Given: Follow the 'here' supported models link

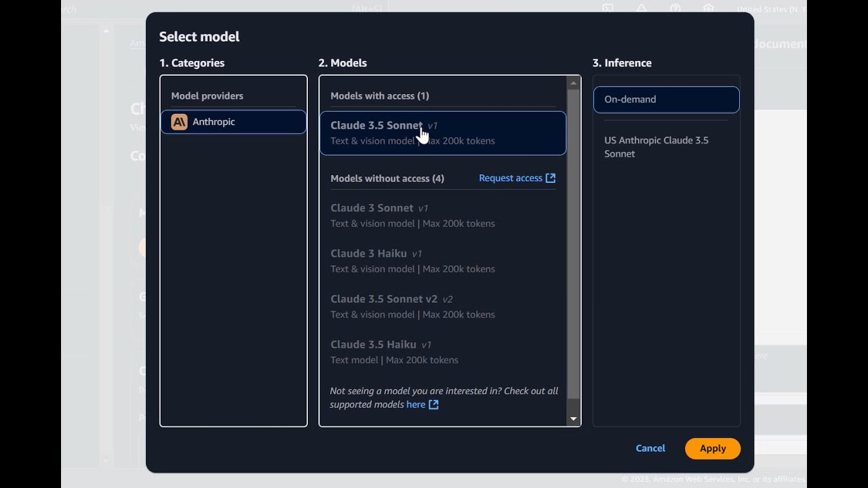Looking at the screenshot, I should [416, 405].
